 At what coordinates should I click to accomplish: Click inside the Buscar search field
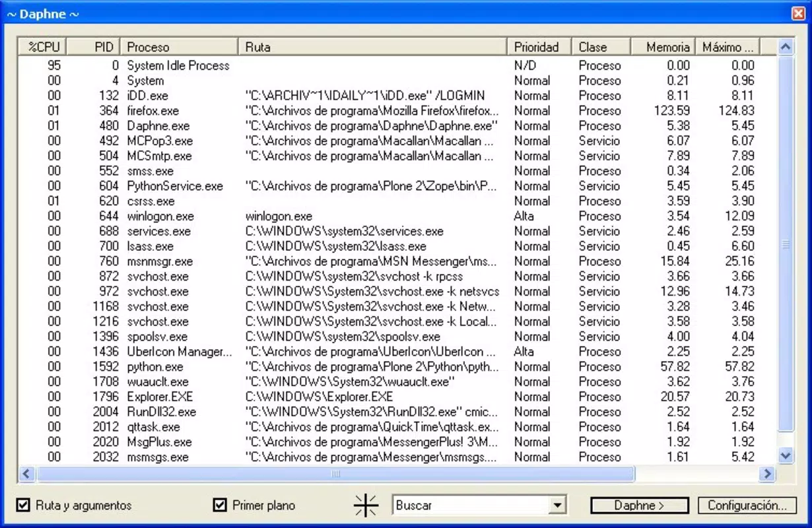(x=471, y=506)
